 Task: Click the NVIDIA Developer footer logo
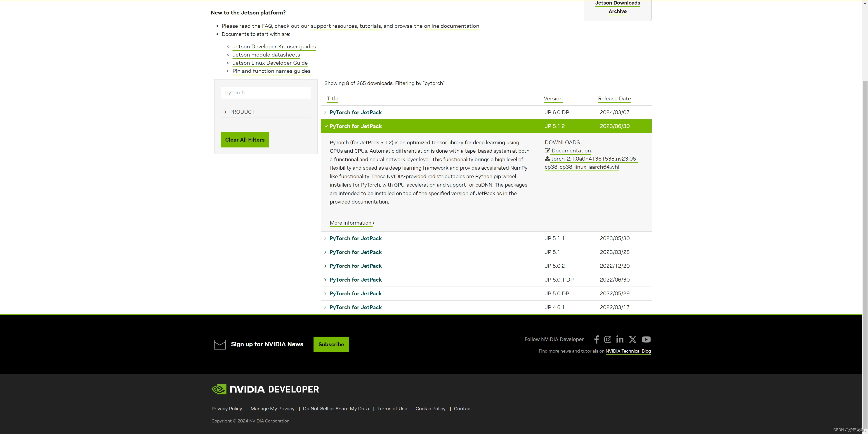pos(265,389)
